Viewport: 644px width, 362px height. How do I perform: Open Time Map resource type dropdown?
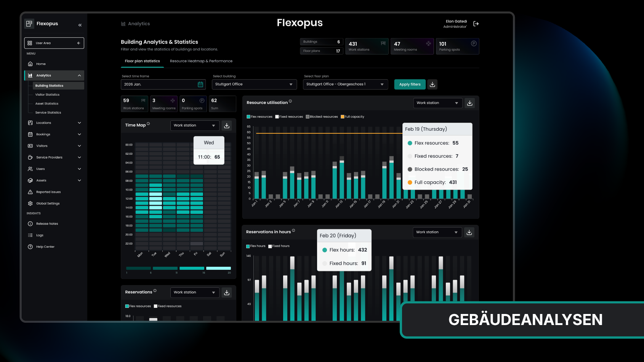tap(195, 125)
